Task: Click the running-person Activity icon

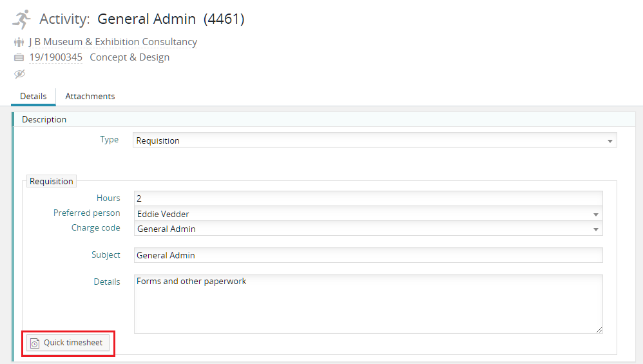Action: pos(21,19)
